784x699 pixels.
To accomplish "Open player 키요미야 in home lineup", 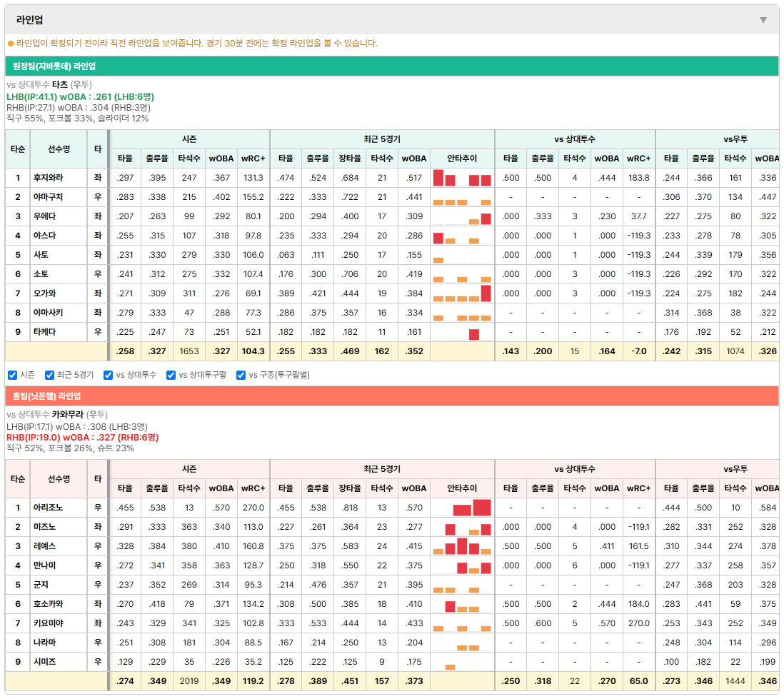I will [x=48, y=623].
